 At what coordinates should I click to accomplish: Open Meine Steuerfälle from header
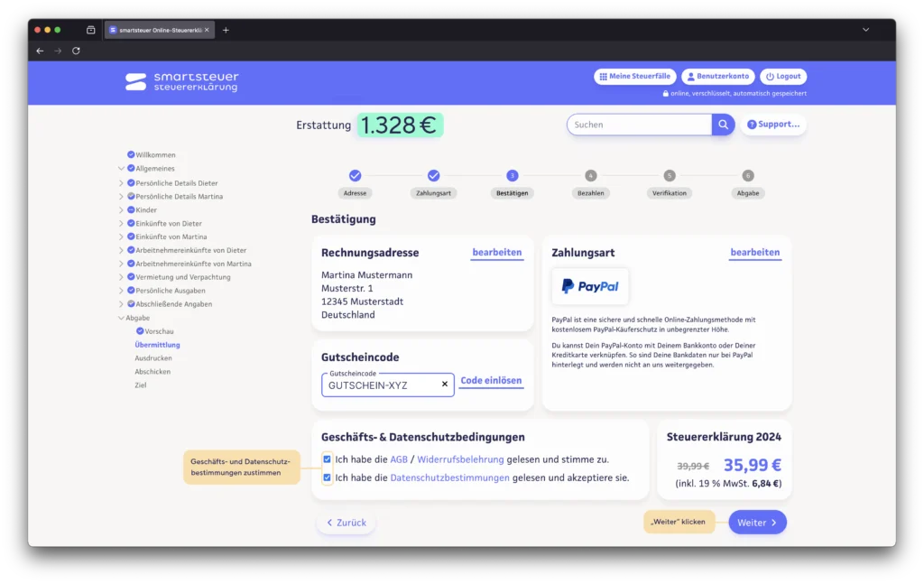pyautogui.click(x=634, y=77)
